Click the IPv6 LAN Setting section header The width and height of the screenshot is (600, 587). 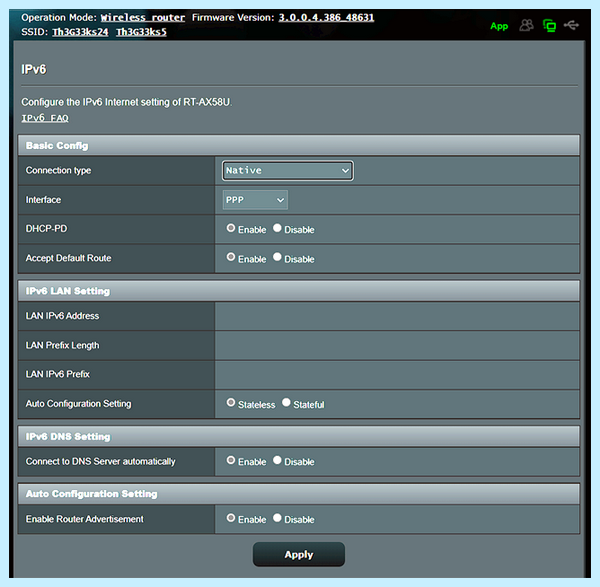(299, 291)
